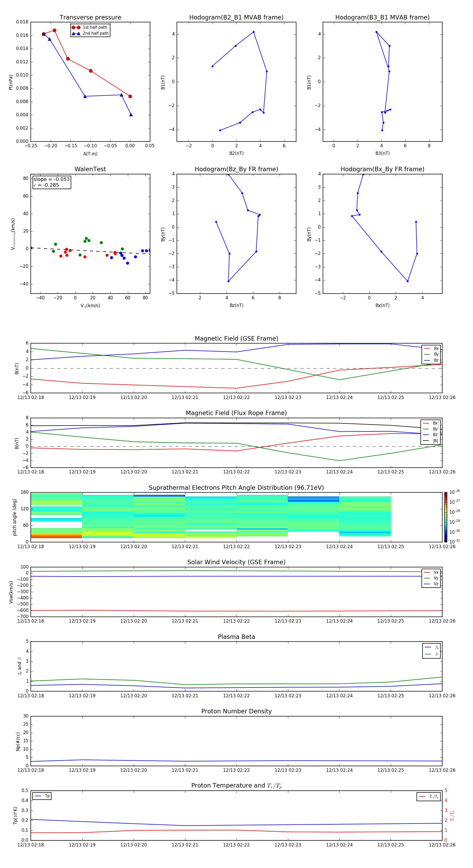
Task: Click the Suprathermal Electrons Pitch Angle Distribution title
Action: point(236,488)
